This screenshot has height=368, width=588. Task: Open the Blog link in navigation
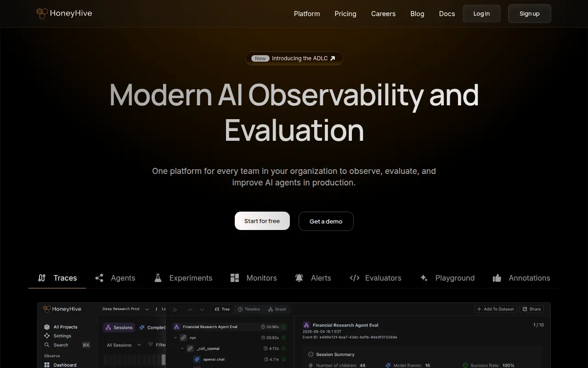coord(417,14)
